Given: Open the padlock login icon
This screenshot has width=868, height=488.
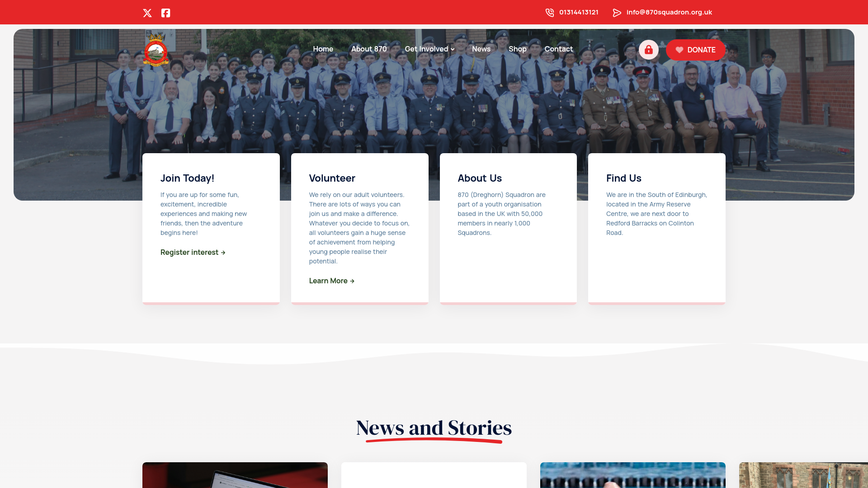Looking at the screenshot, I should (x=648, y=50).
